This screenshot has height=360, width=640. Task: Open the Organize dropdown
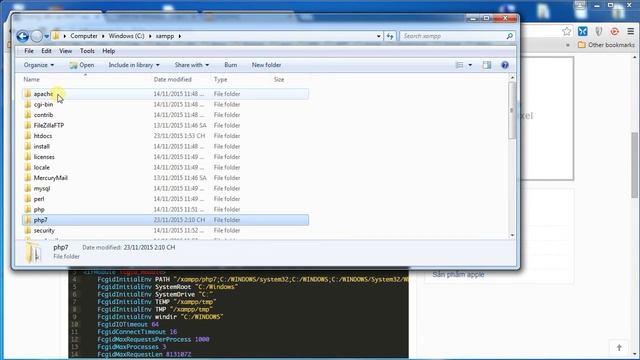(x=39, y=65)
